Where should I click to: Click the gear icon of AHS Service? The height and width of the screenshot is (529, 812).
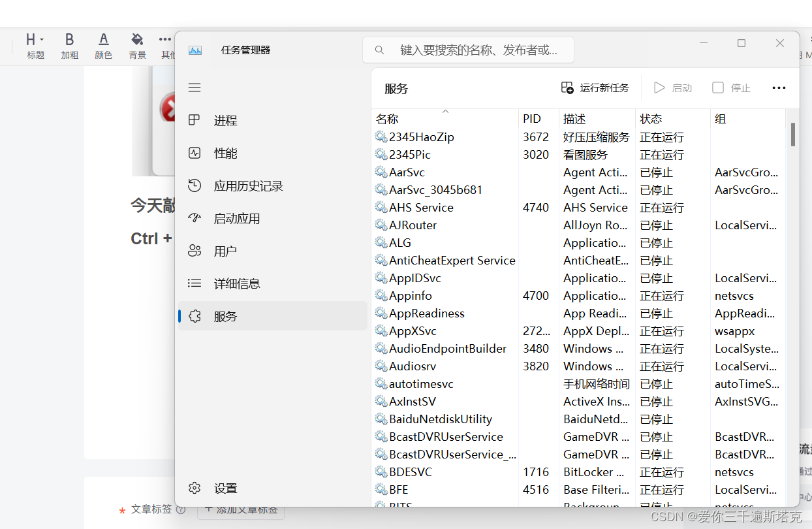(x=381, y=207)
